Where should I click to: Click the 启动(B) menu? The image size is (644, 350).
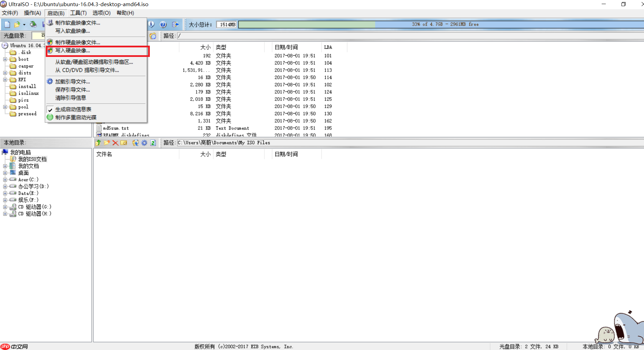tap(56, 13)
